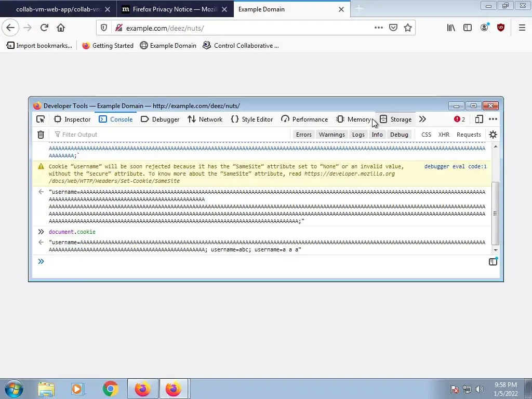This screenshot has width=532, height=399.
Task: Activate the element picker in Developer Tools
Action: 41,119
